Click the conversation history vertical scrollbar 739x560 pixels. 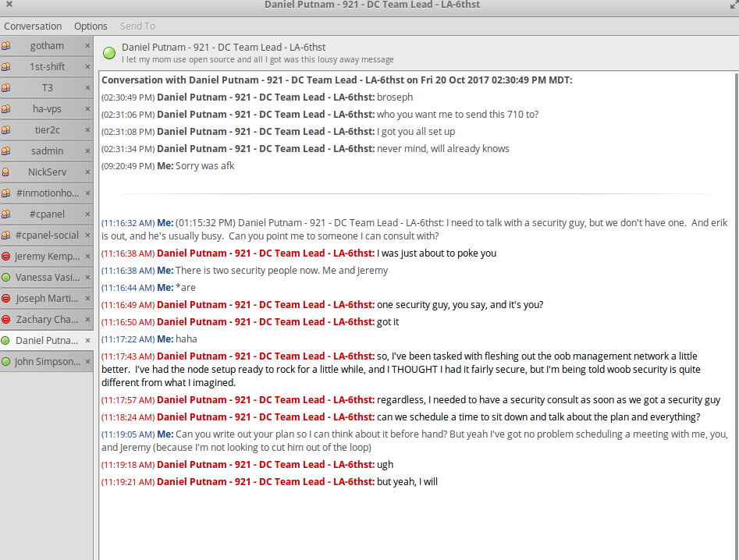click(734, 312)
